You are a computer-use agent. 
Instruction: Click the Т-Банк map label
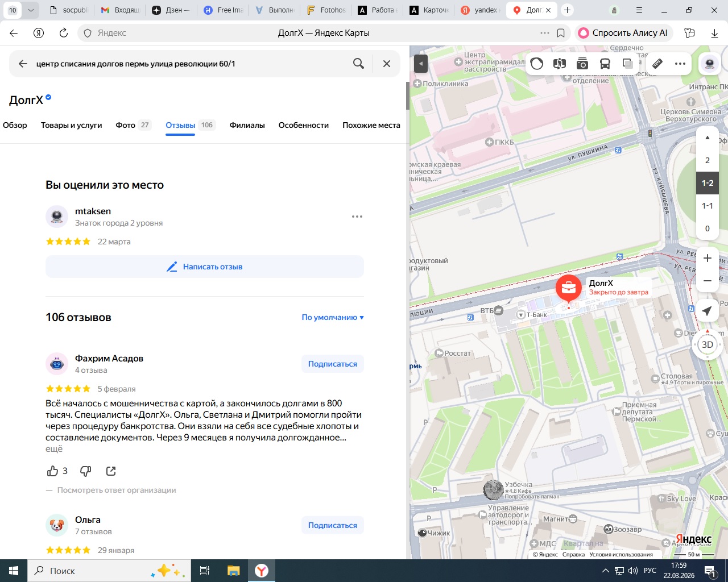[532, 314]
